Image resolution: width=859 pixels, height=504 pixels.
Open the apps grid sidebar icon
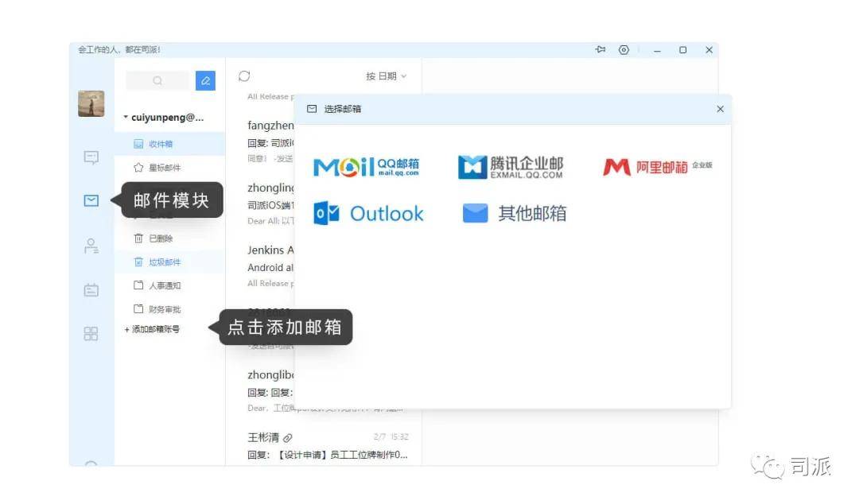point(91,334)
